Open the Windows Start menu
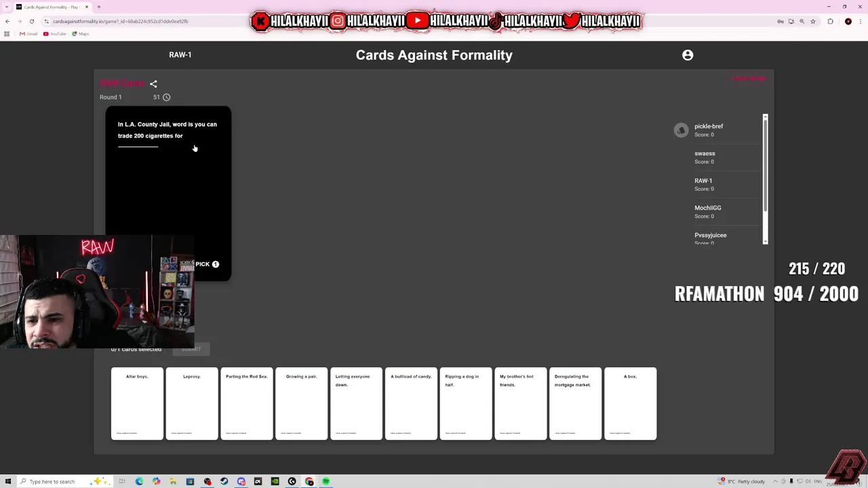The width and height of the screenshot is (868, 488). [x=8, y=481]
